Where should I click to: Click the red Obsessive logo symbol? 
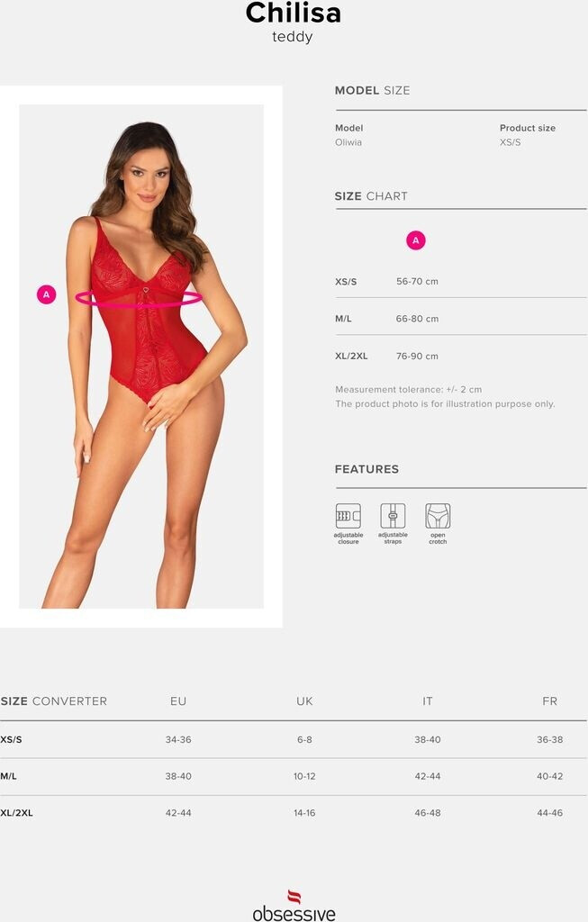(294, 897)
